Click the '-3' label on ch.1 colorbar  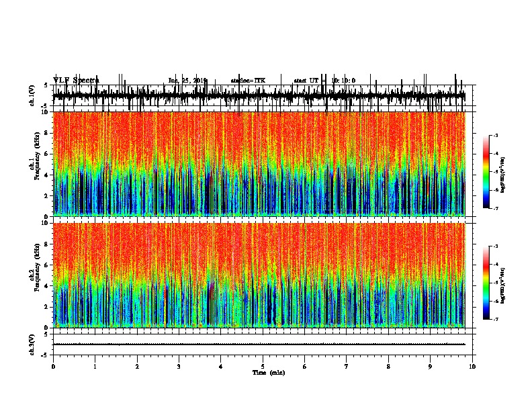tap(496, 136)
